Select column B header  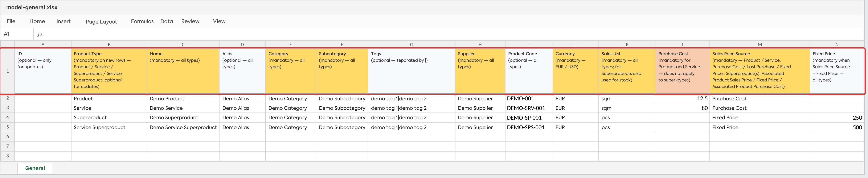[109, 44]
